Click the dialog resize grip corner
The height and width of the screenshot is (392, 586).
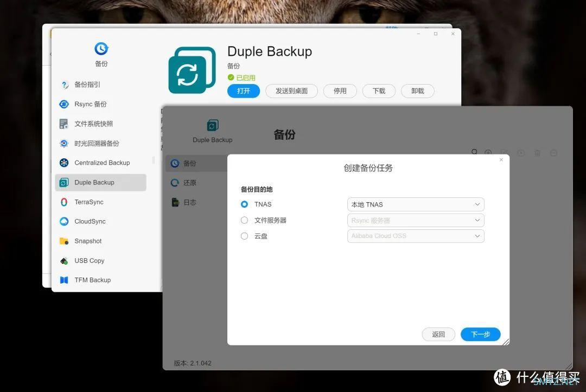[x=506, y=342]
